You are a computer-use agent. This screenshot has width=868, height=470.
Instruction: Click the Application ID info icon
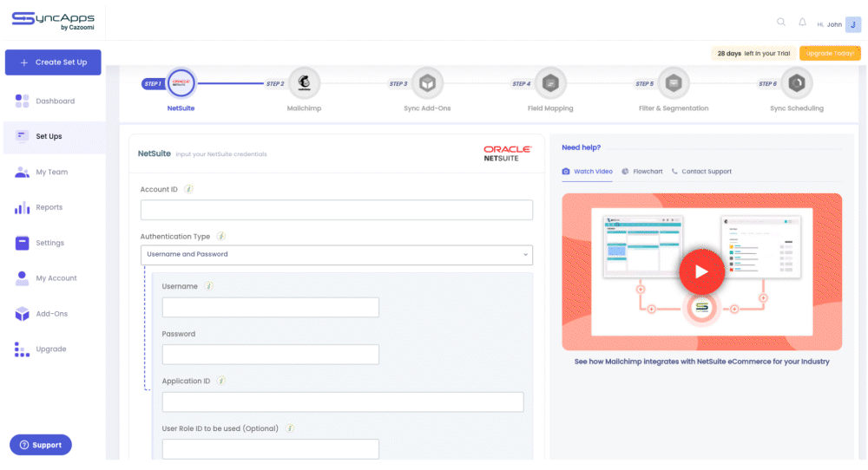(x=220, y=381)
